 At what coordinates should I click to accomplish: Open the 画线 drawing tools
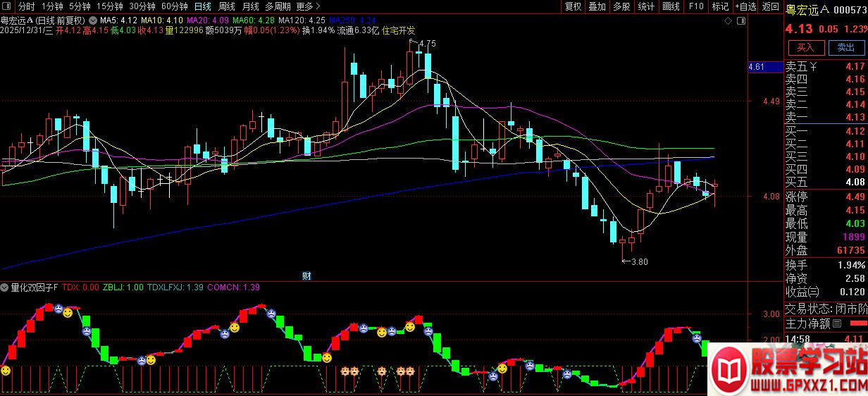click(x=671, y=6)
